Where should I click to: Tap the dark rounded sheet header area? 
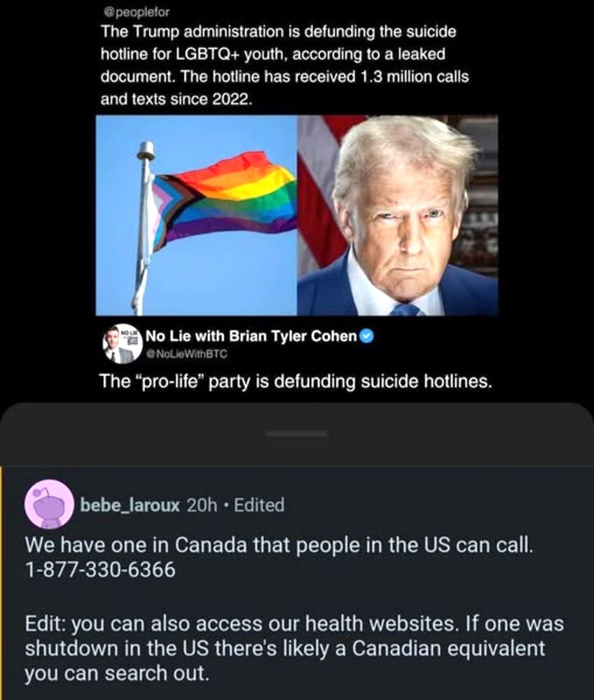(x=296, y=434)
